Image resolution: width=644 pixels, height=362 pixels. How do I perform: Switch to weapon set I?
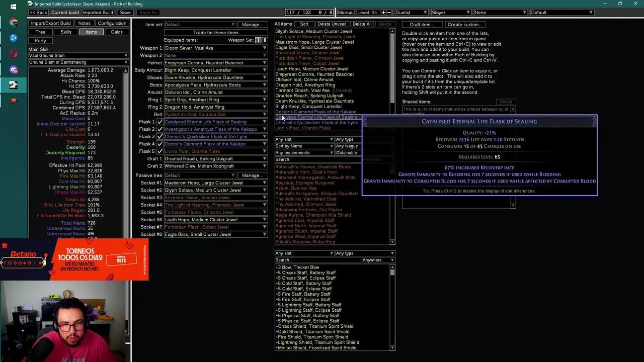tap(258, 40)
